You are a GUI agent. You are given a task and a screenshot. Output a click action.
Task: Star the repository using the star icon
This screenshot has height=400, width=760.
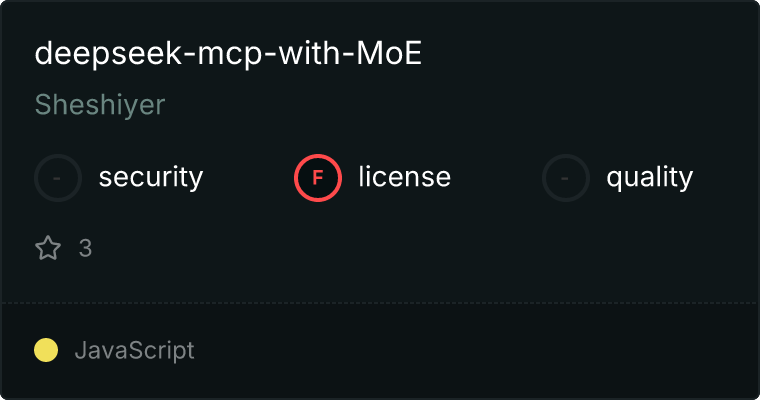point(48,248)
